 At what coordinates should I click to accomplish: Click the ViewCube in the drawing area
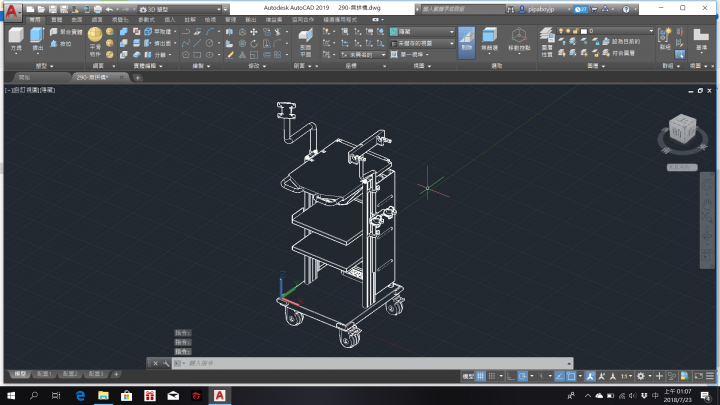[x=682, y=128]
